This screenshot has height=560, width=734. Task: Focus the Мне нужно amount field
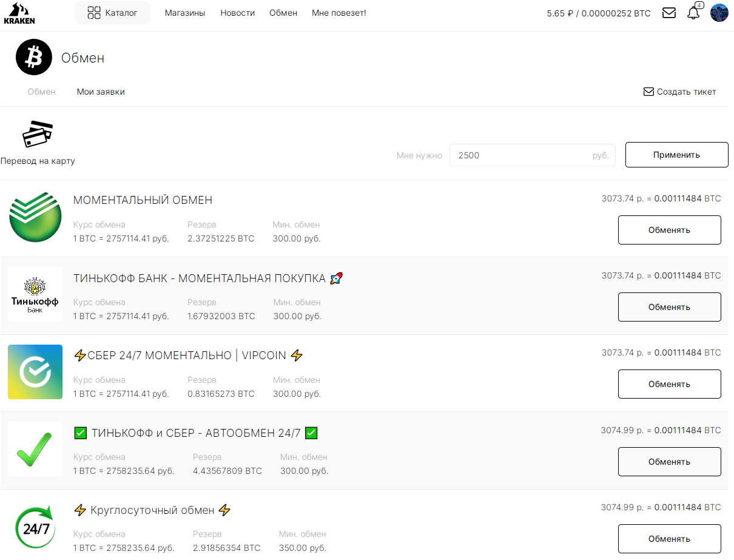(532, 155)
